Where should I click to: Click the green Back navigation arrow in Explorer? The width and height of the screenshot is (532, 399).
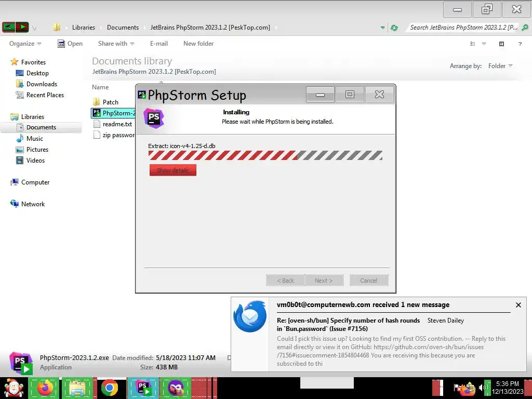click(9, 27)
